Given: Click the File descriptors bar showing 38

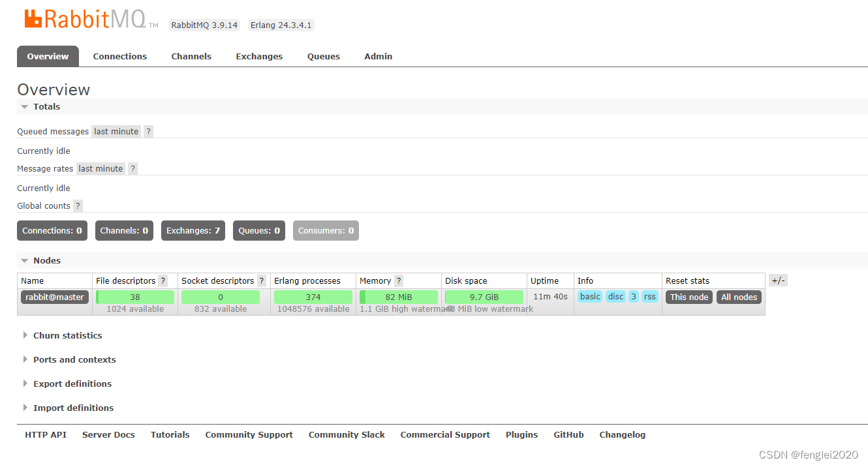Looking at the screenshot, I should pyautogui.click(x=135, y=297).
